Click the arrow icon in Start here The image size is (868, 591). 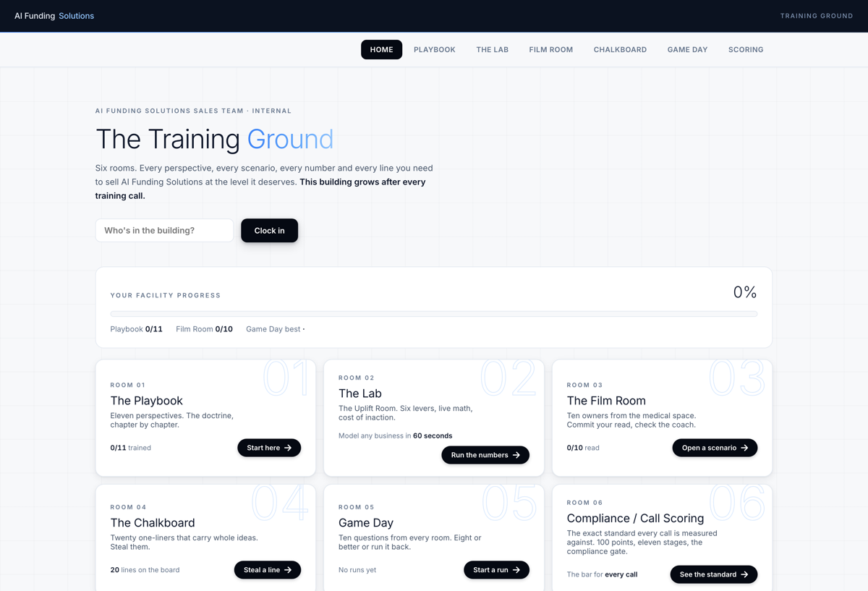click(x=288, y=448)
